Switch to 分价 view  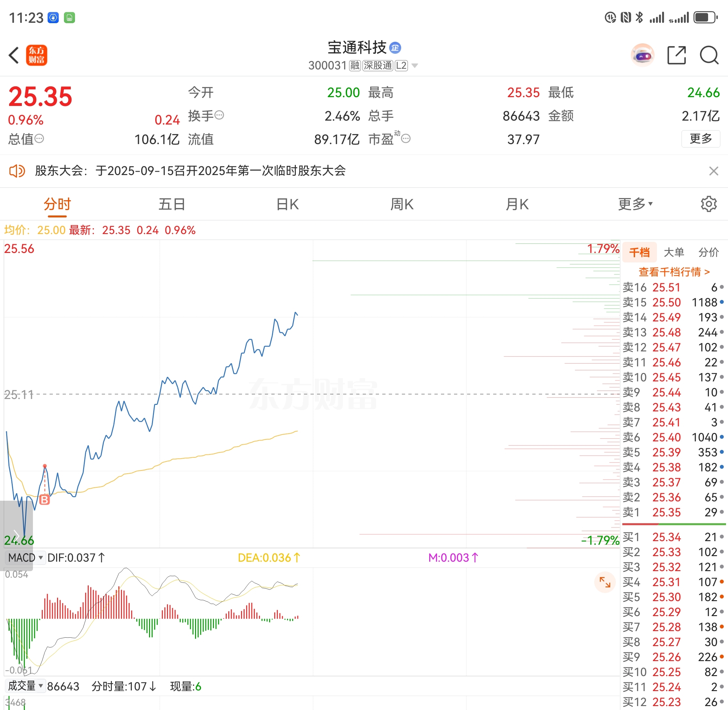[x=708, y=252]
